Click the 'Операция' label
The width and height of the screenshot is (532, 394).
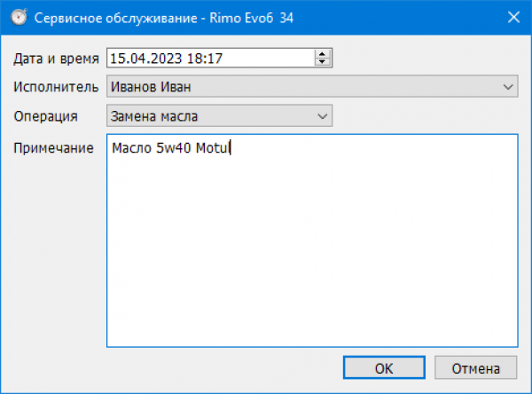tap(45, 115)
